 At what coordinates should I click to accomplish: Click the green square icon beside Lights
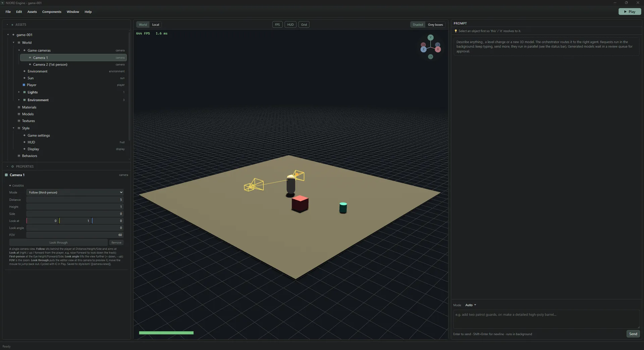pos(24,92)
